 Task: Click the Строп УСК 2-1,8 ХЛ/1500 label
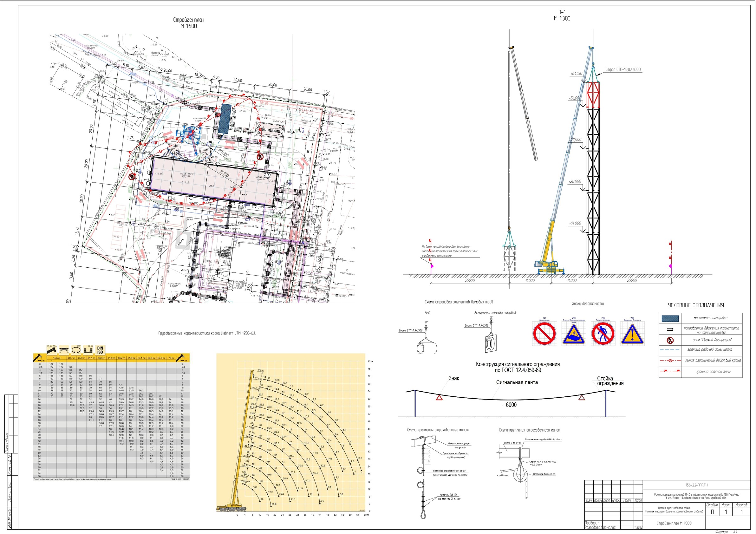[x=543, y=462]
